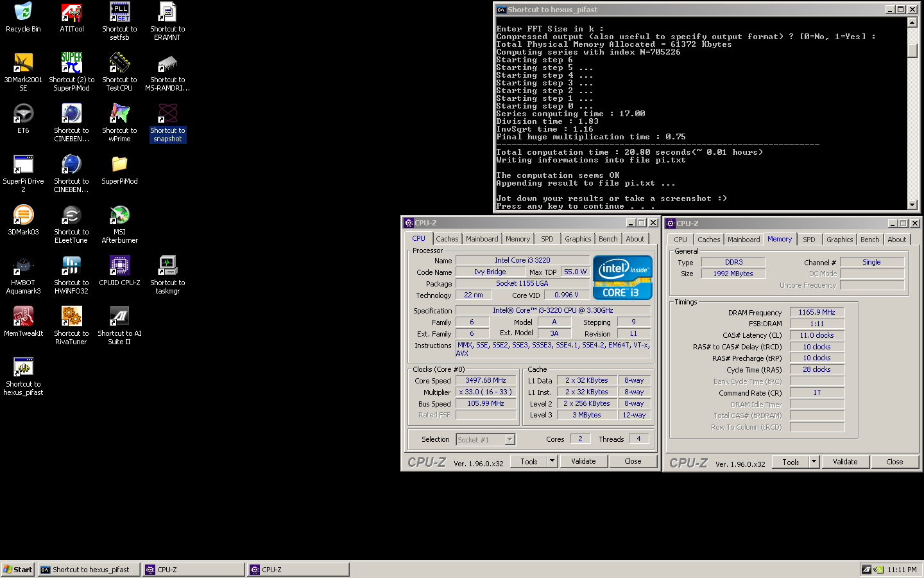Open SPD tab in left CPU-Z window
This screenshot has height=578, width=924.
(547, 239)
